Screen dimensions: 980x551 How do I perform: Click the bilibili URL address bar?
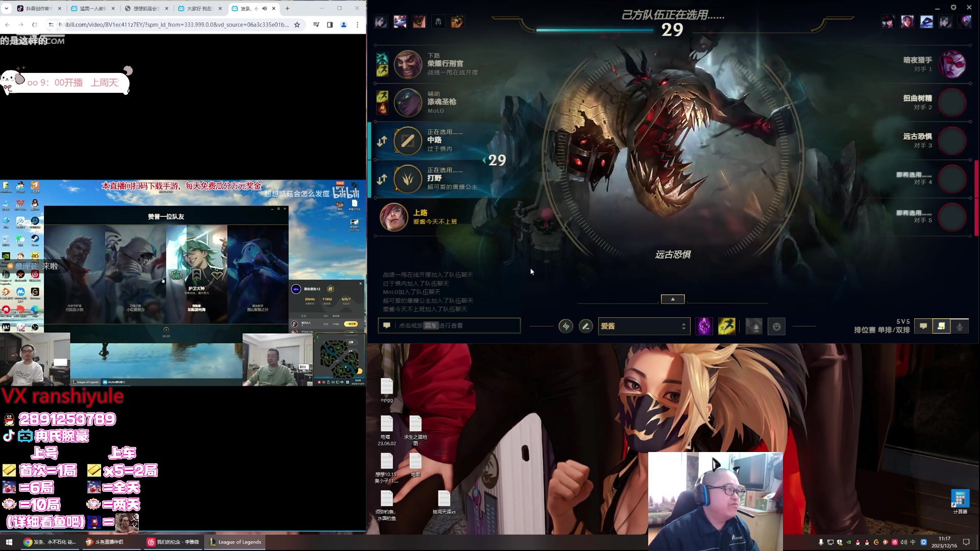pyautogui.click(x=174, y=24)
